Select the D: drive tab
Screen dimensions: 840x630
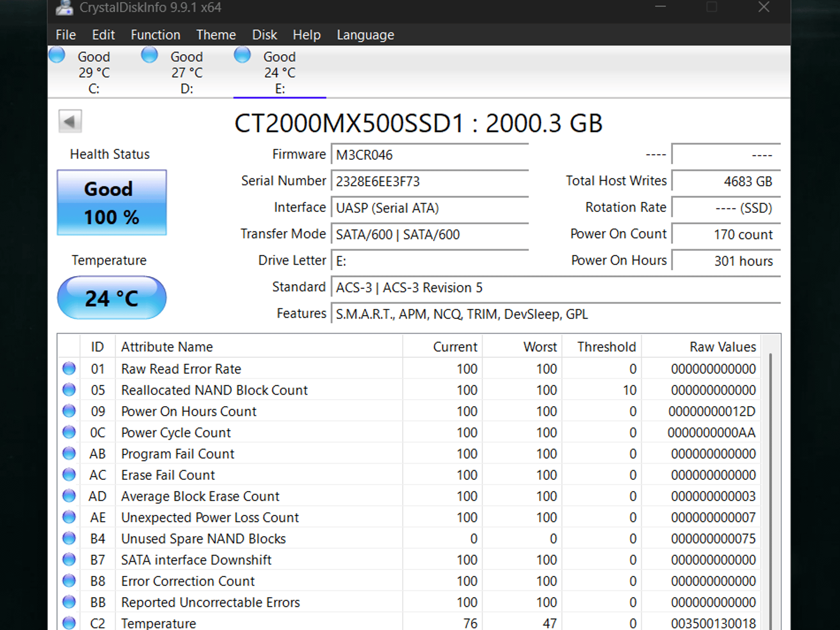(187, 72)
